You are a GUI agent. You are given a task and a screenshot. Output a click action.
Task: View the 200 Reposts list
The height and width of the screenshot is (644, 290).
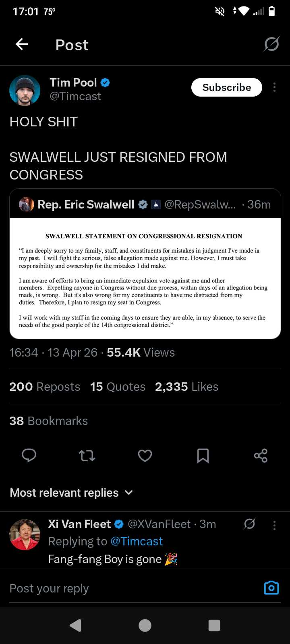(x=45, y=387)
